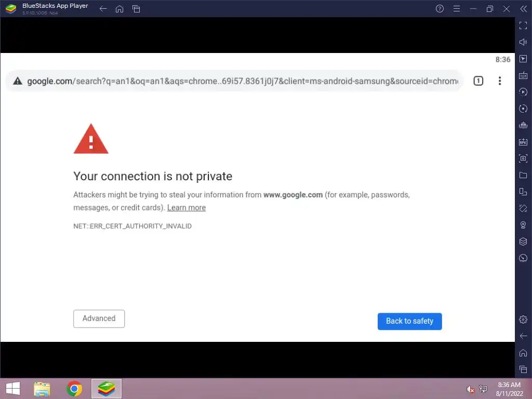Click the network tray icon
The width and height of the screenshot is (532, 399).
pos(483,389)
